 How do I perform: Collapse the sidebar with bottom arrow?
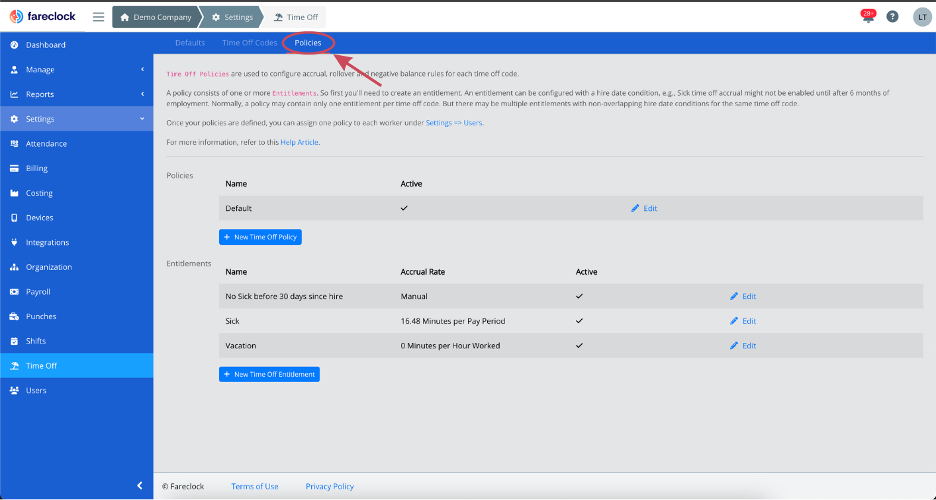click(140, 486)
